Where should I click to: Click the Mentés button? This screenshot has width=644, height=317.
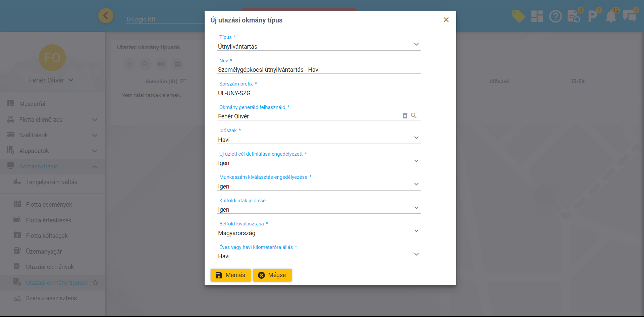click(230, 275)
